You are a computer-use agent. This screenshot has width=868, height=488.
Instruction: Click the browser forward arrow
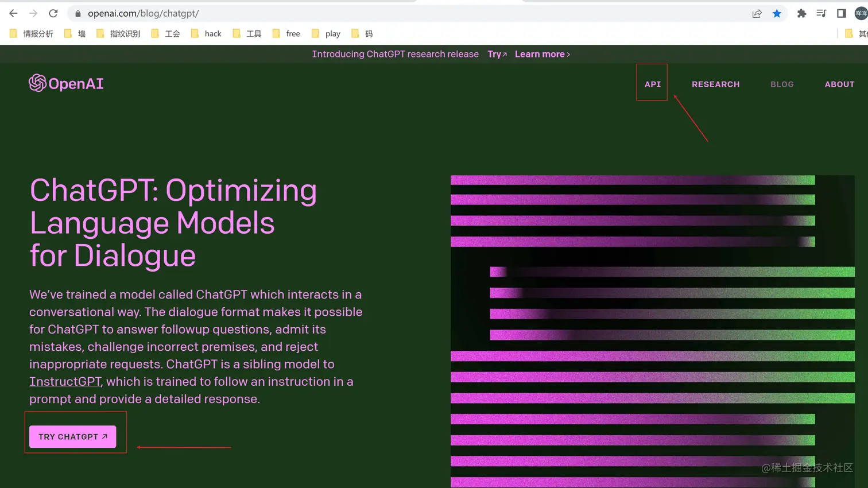point(33,13)
